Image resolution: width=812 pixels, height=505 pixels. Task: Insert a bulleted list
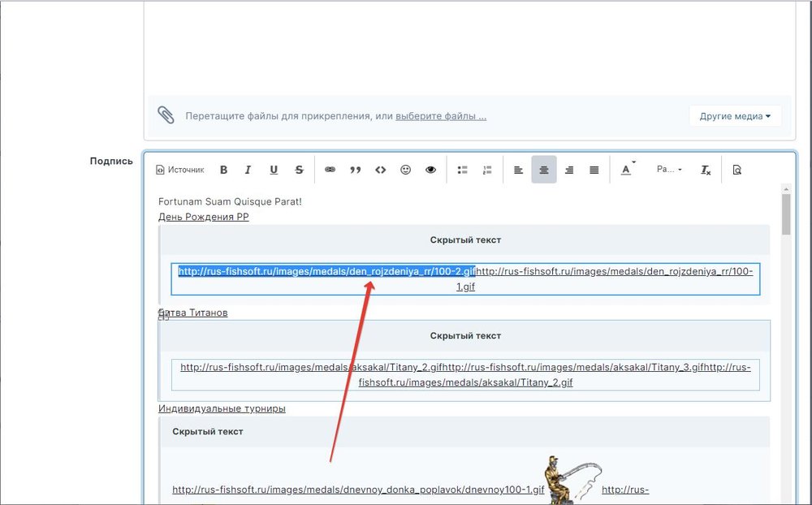click(x=463, y=170)
